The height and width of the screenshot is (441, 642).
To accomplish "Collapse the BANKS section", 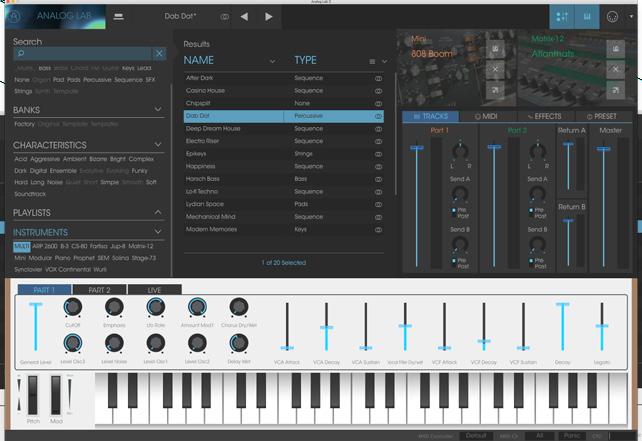I will [x=158, y=109].
